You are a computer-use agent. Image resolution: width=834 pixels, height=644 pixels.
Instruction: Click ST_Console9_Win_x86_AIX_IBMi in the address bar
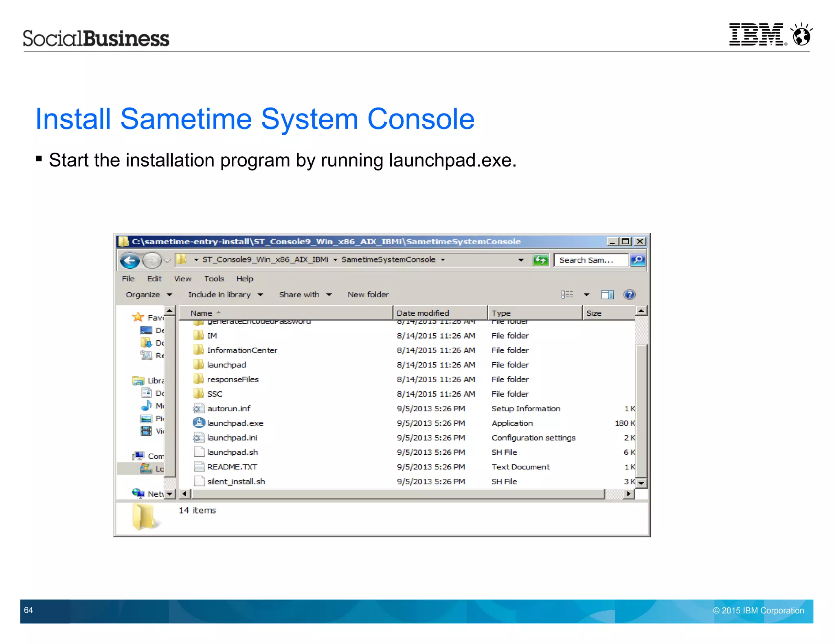[265, 260]
